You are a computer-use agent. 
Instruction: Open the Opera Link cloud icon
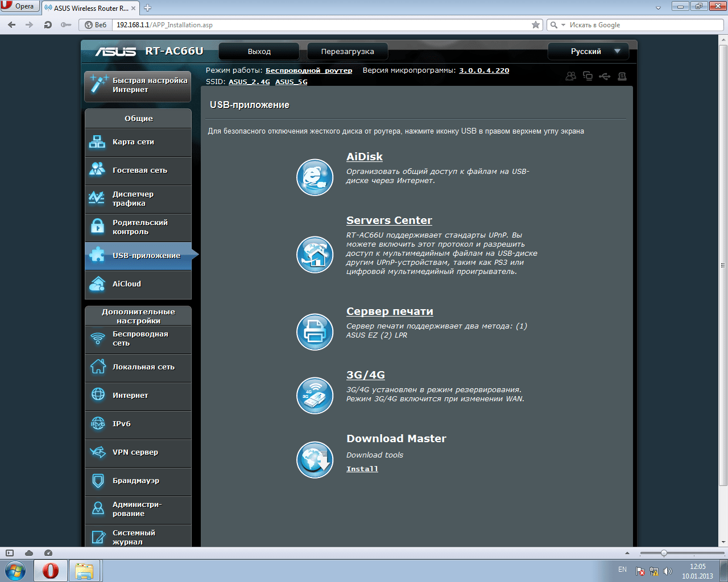[x=29, y=553]
